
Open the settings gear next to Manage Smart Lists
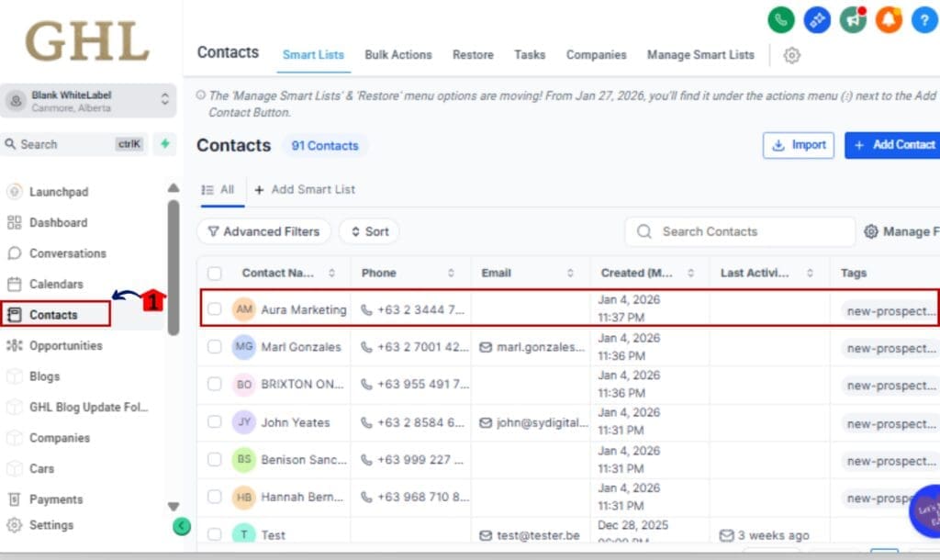click(790, 55)
